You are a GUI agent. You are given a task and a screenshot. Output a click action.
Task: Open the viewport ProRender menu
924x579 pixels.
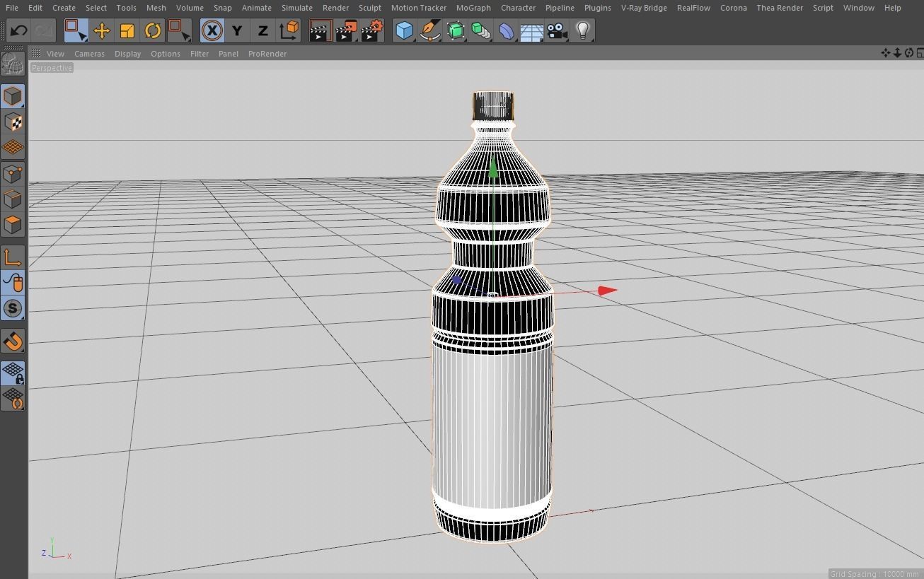coord(267,54)
